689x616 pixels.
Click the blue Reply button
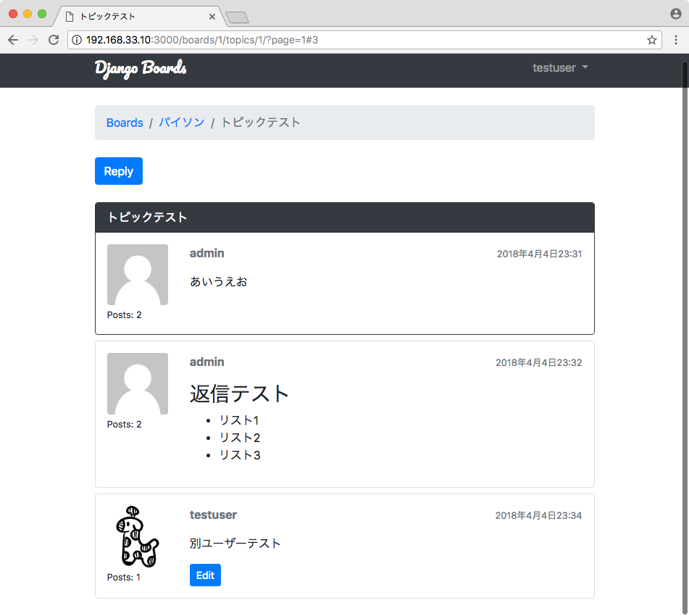click(x=119, y=171)
